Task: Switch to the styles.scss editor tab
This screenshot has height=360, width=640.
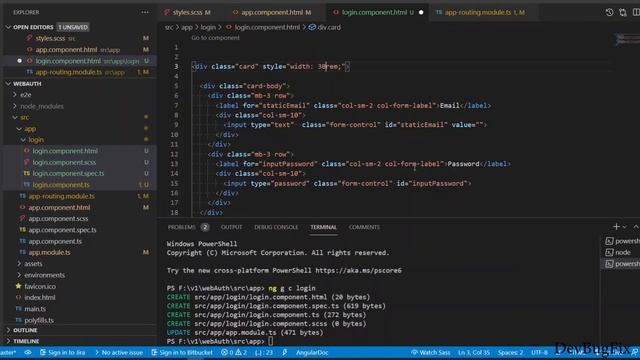Action: (187, 12)
